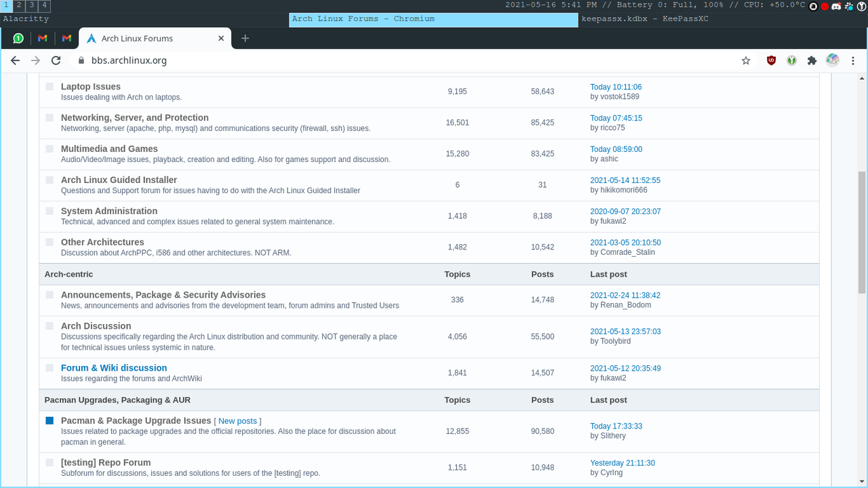The height and width of the screenshot is (488, 868).
Task: Click the gray status icon beside System Administration
Action: point(50,211)
